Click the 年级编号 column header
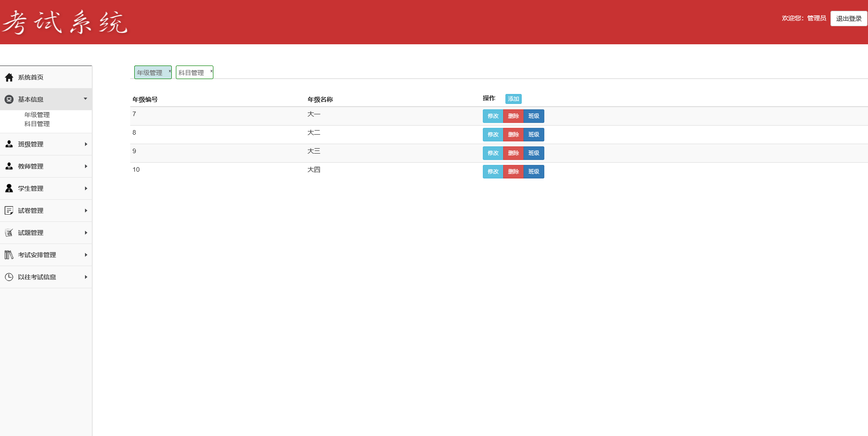Image resolution: width=868 pixels, height=436 pixels. [145, 99]
